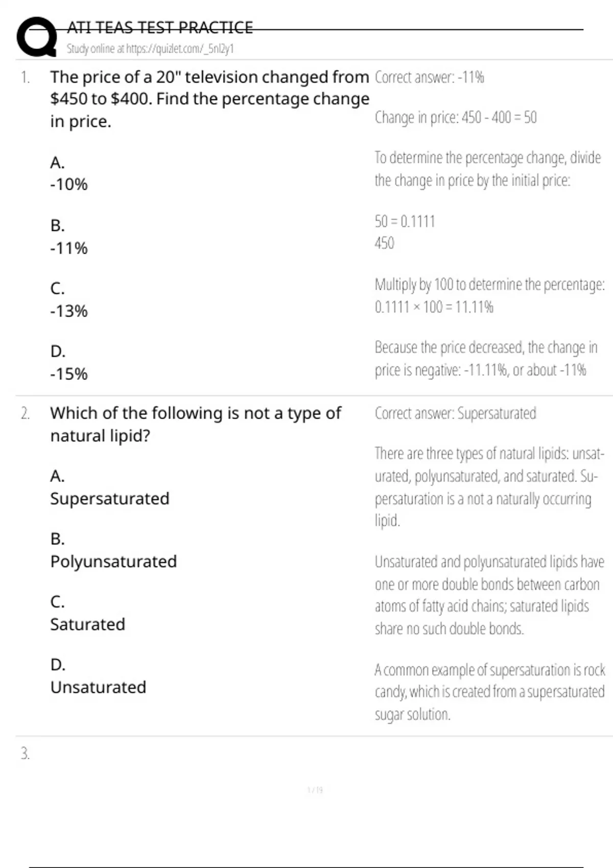Pick the Saturated answer option
The height and width of the screenshot is (868, 613).
tap(87, 624)
